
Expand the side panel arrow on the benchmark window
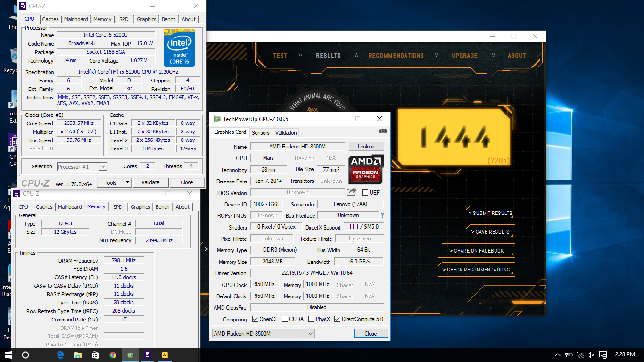point(206,250)
